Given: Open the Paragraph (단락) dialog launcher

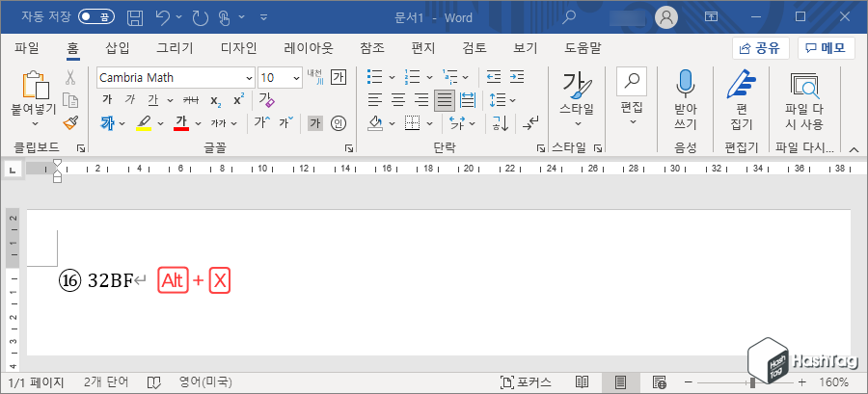Looking at the screenshot, I should pos(540,148).
